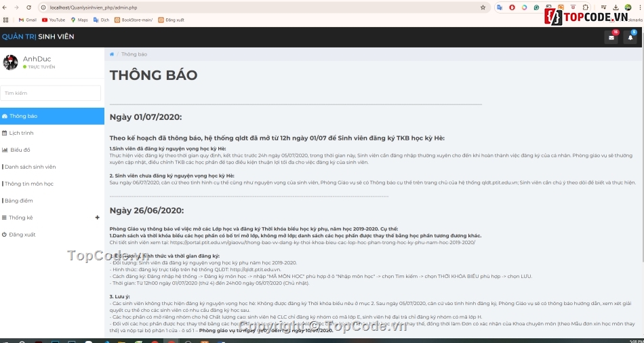Open the site information icon in the address bar
Viewport: 644px width, 343px height.
click(43, 7)
